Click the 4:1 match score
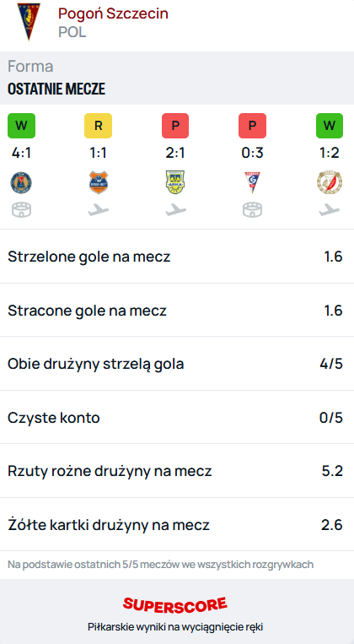Image resolution: width=354 pixels, height=644 pixels. [21, 154]
